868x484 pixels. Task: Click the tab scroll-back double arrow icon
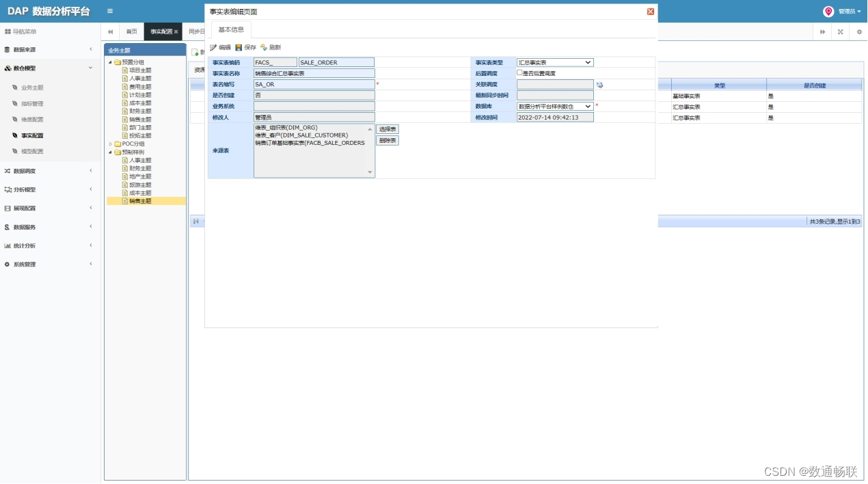[110, 31]
